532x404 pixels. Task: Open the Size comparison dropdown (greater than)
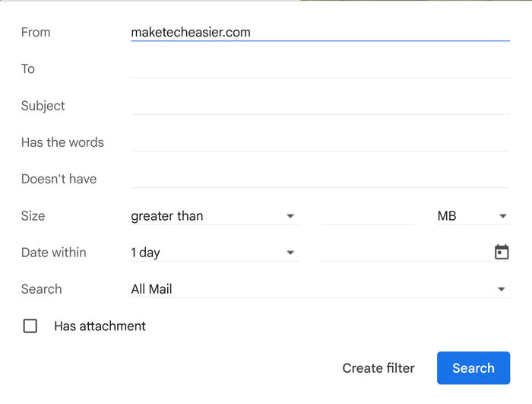pos(214,216)
